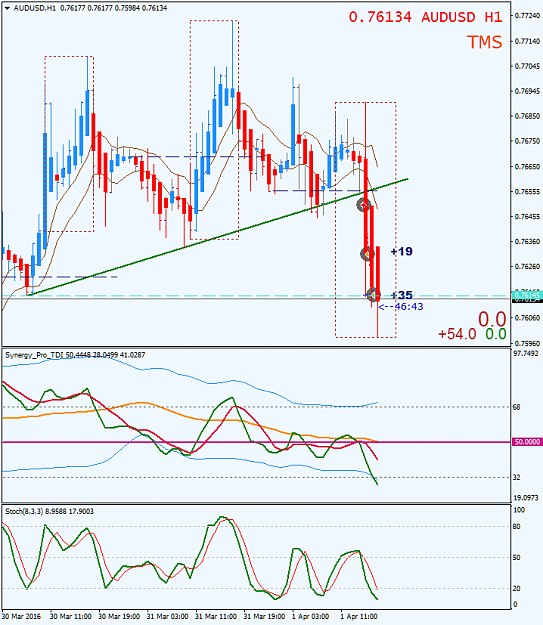Click Stochastic scale level 80
Screen dimensions: 543x625
(x=517, y=527)
